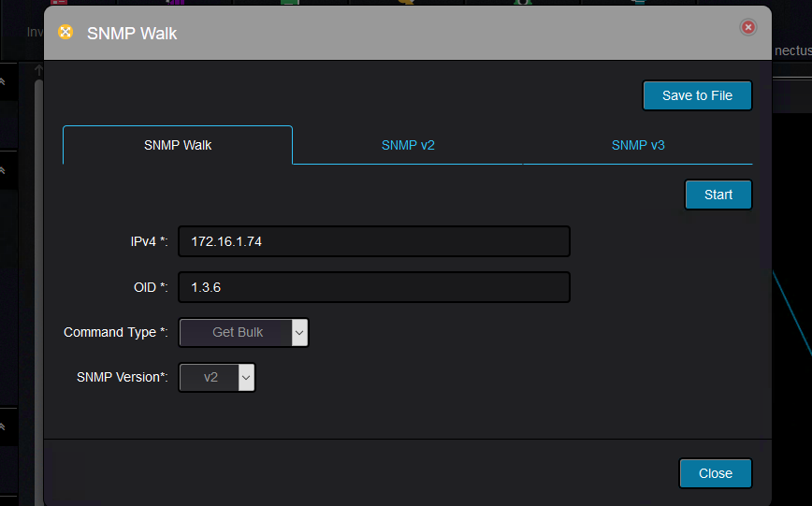
Task: Click the Close button at dialog bottom
Action: point(715,473)
